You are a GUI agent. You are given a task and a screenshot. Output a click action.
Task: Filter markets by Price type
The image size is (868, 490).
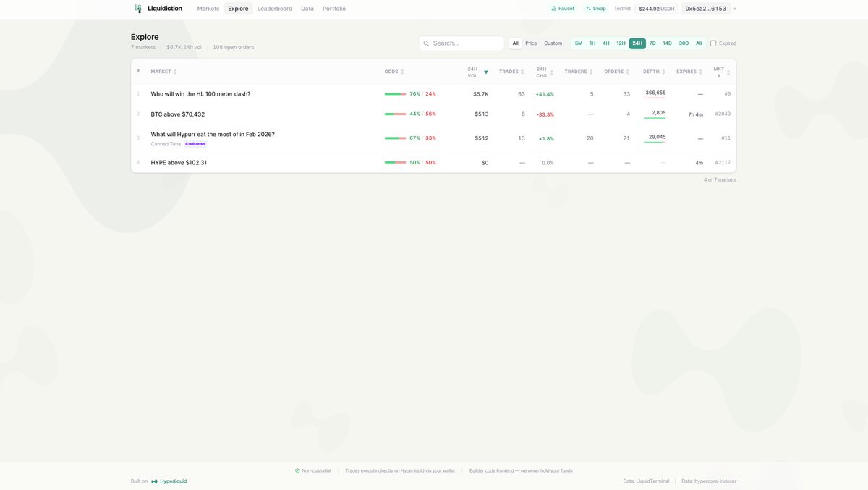531,43
